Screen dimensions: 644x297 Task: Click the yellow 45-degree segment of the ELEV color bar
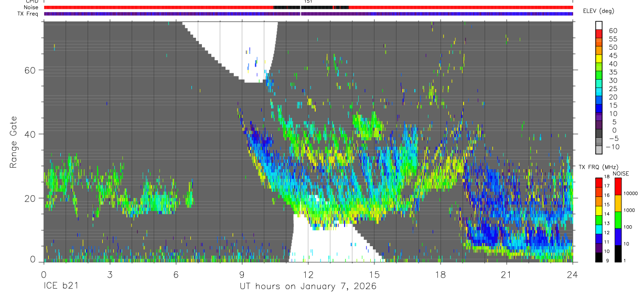point(599,59)
